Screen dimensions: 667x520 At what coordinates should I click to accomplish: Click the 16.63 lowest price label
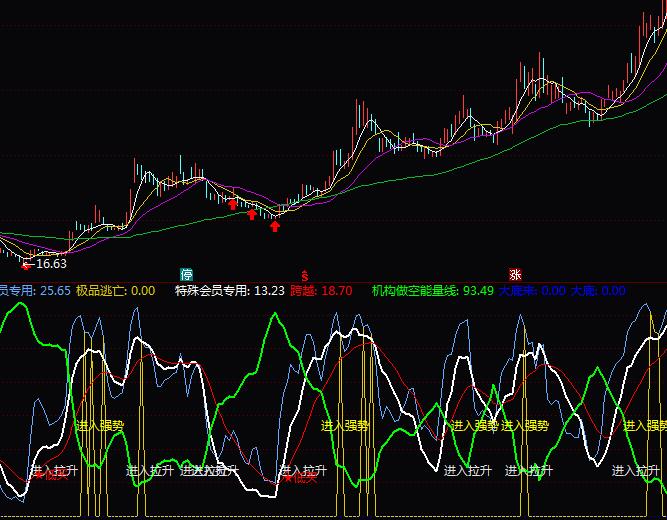tap(51, 264)
